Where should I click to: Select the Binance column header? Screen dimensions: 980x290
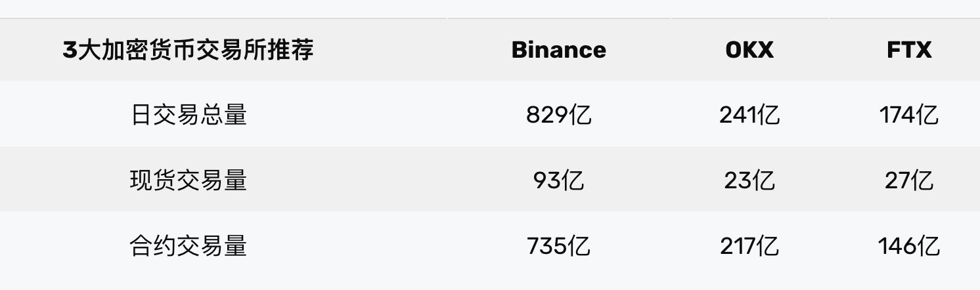558,50
